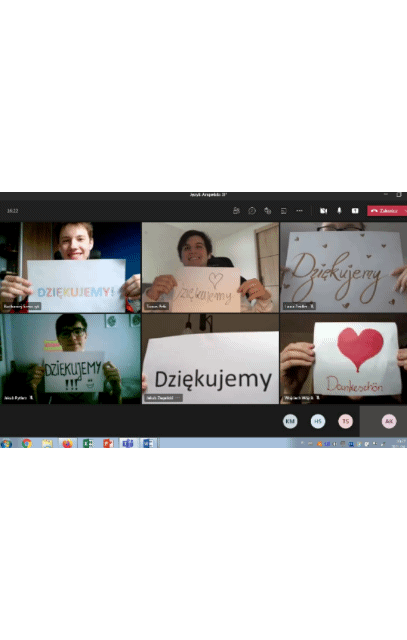This screenshot has height=640, width=407.
Task: Open the three-dot more actions menu
Action: [299, 211]
